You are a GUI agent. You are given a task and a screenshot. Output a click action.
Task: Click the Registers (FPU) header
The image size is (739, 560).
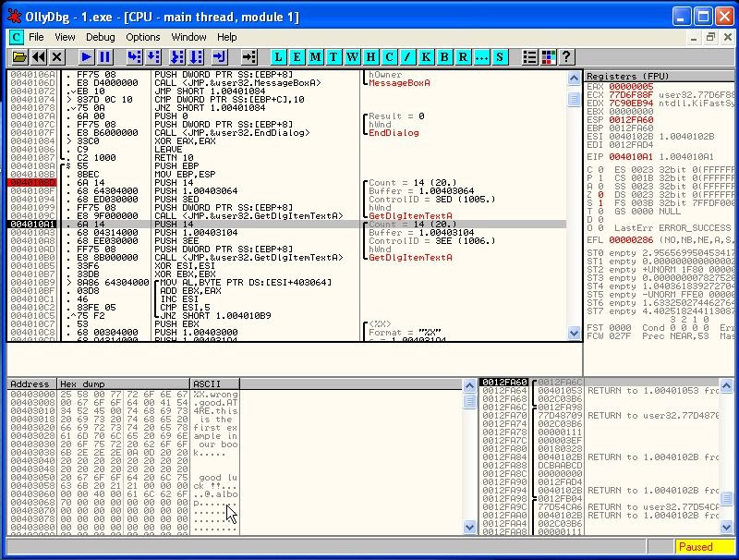coord(660,77)
